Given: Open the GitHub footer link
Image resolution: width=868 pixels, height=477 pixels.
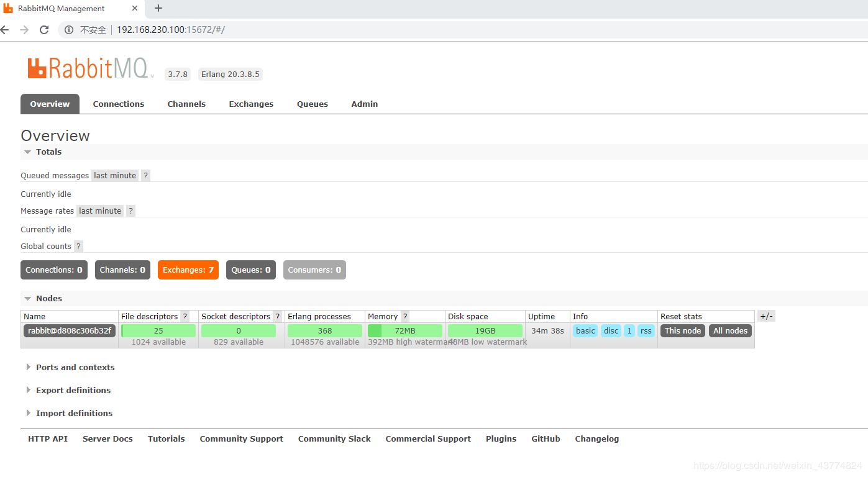Looking at the screenshot, I should pos(546,439).
